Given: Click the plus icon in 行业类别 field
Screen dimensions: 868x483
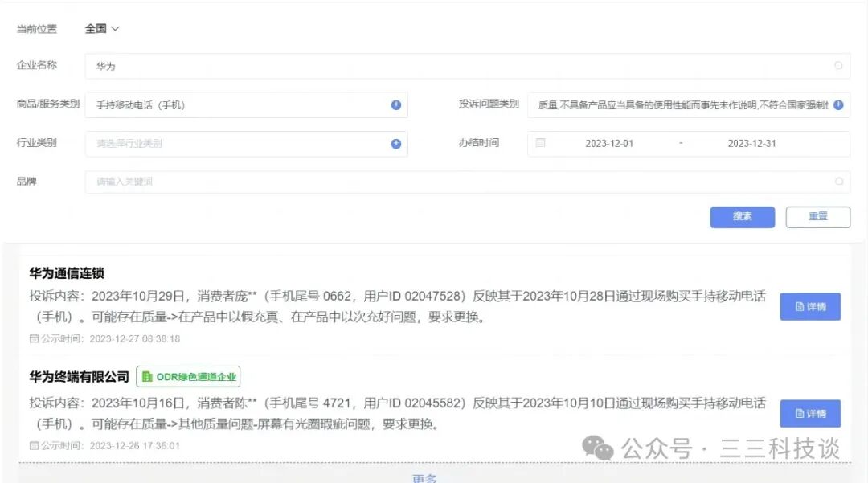Looking at the screenshot, I should point(395,144).
